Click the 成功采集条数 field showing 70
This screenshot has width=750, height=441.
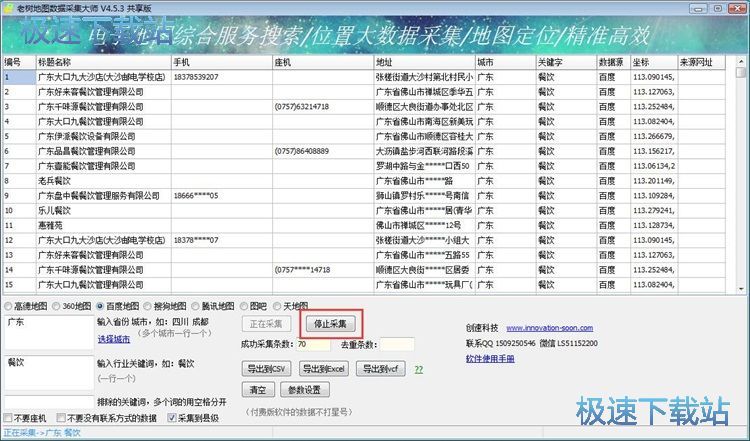[313, 344]
